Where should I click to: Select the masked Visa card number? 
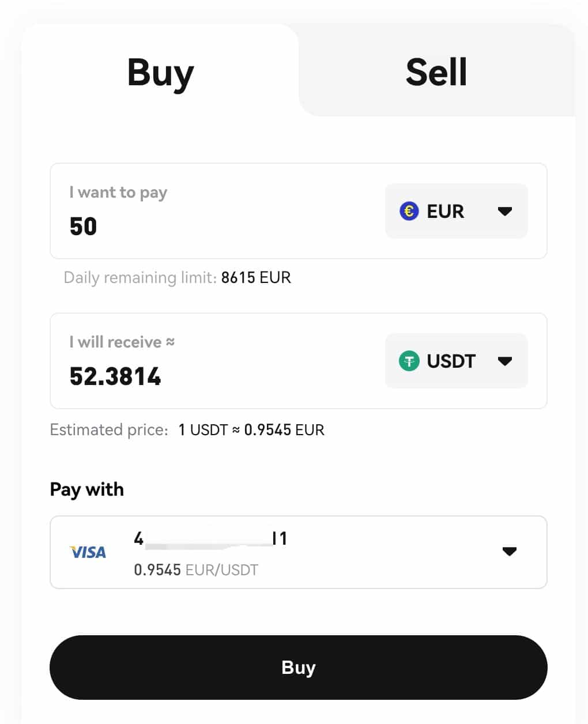210,538
